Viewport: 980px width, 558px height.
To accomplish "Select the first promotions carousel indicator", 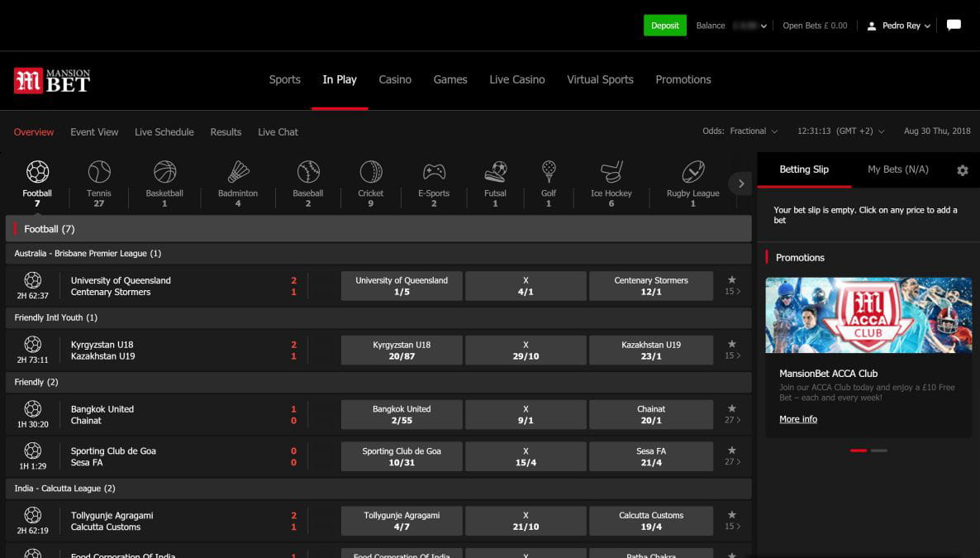I will [859, 451].
